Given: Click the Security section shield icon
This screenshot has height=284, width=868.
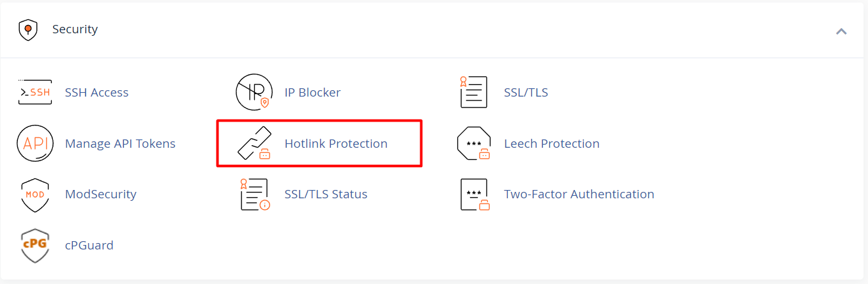Looking at the screenshot, I should pos(28,30).
